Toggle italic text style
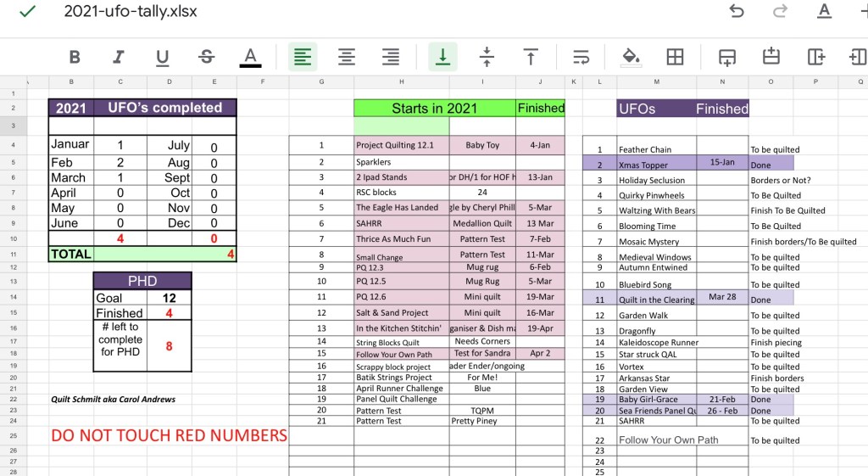The image size is (868, 476). click(119, 57)
